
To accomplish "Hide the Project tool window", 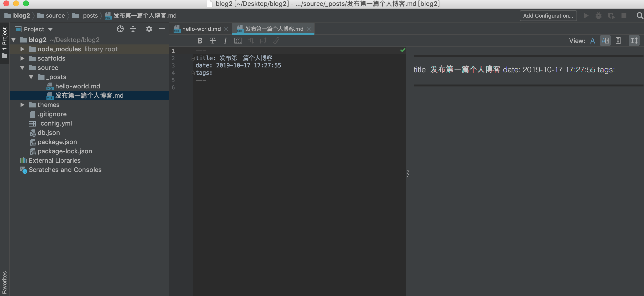I will (x=162, y=29).
